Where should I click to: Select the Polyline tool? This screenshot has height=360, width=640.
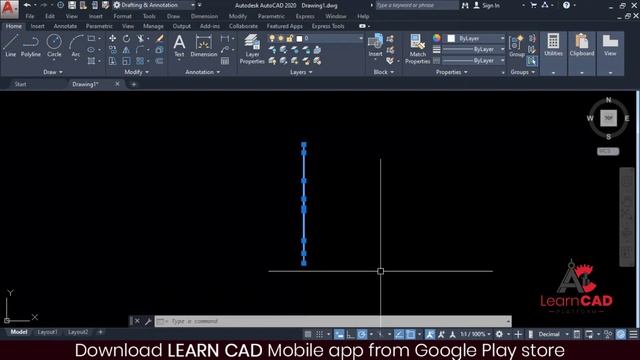tap(31, 45)
